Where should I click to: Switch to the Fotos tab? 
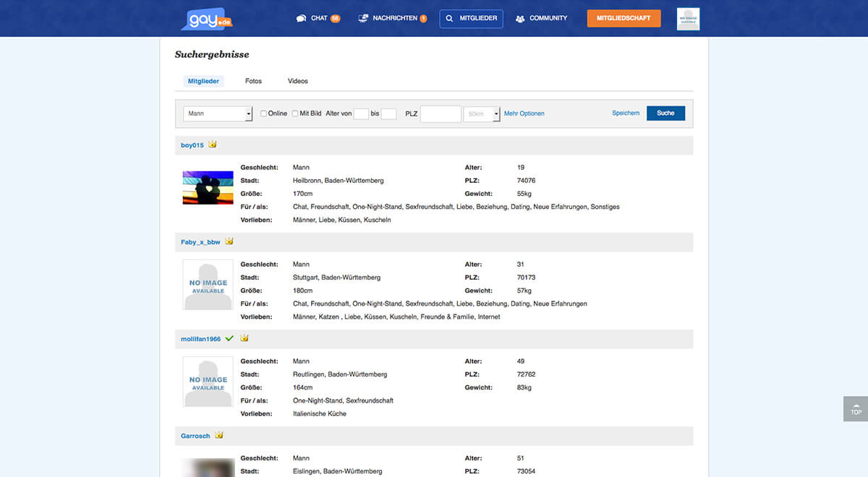[253, 81]
